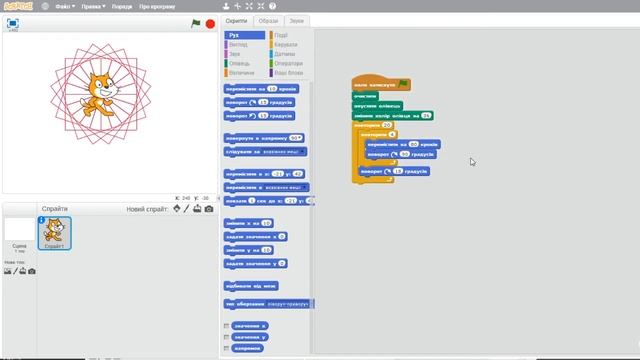Open the Правка menu
This screenshot has height=360, width=640.
[x=93, y=7]
